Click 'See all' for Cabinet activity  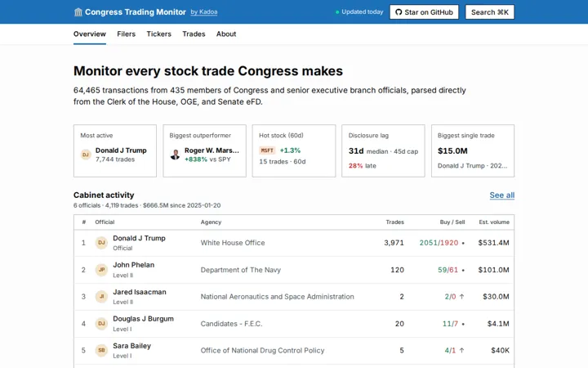[502, 195]
